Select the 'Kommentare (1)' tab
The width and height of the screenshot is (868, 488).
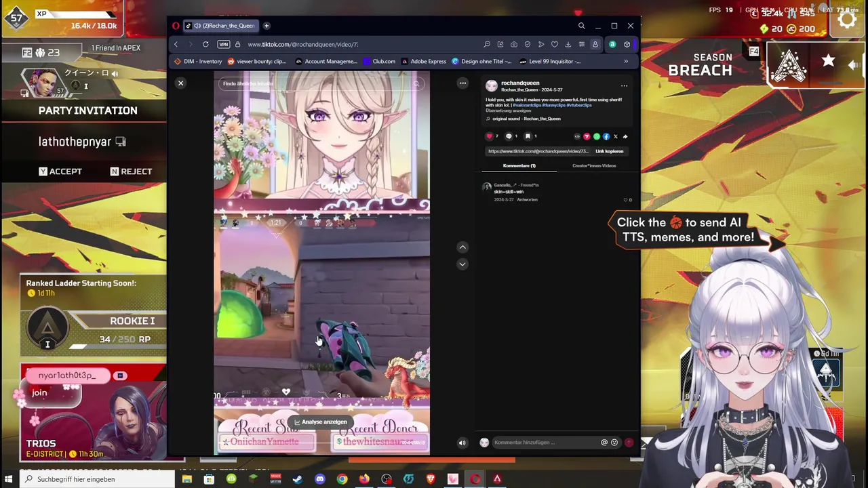[519, 165]
